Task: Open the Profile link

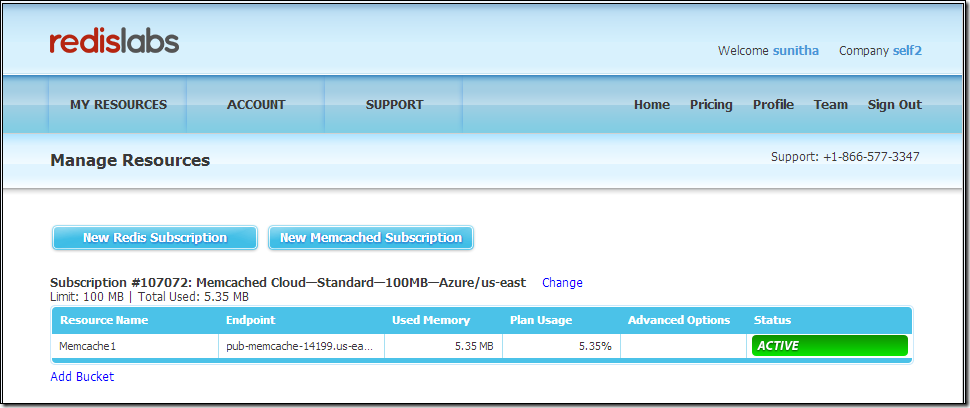Action: click(x=773, y=104)
